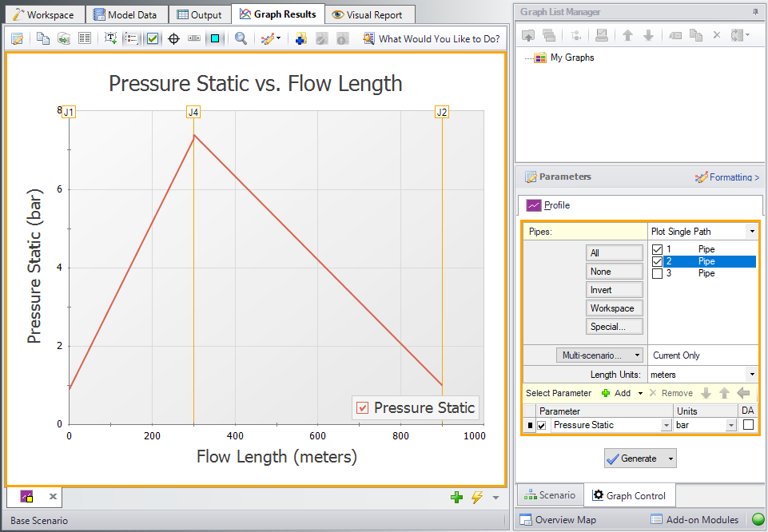Click the green plus icon below graph
This screenshot has height=532, width=768.
(456, 498)
